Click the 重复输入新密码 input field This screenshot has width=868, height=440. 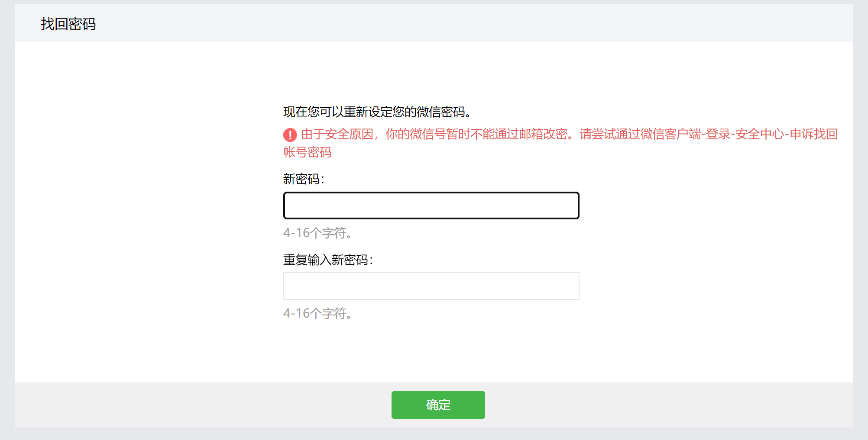pyautogui.click(x=431, y=286)
